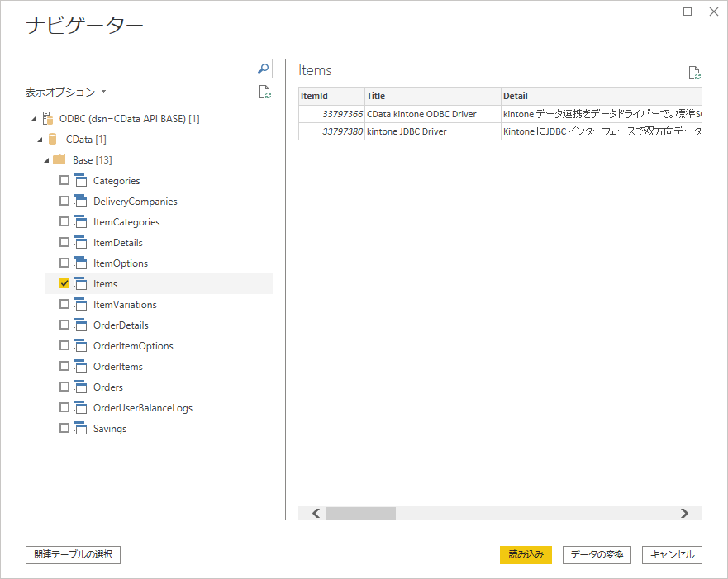Check the ItemVariations checkbox
Screen dimensions: 728x579
tap(64, 304)
